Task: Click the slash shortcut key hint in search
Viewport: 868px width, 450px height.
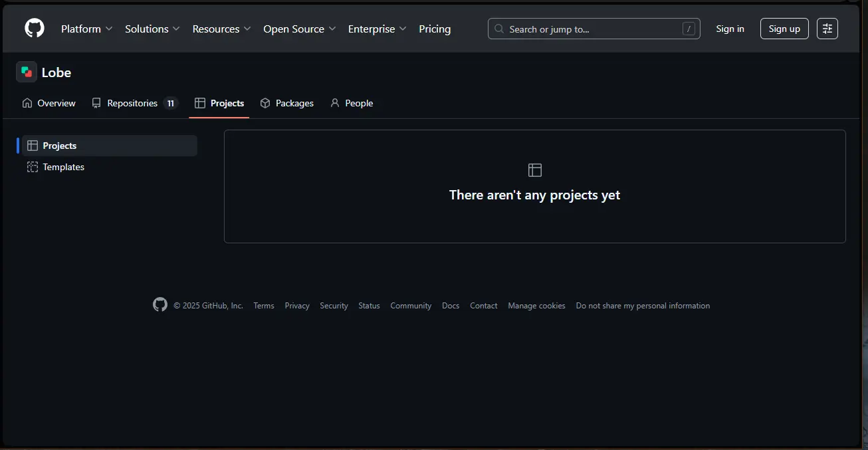Action: (689, 29)
